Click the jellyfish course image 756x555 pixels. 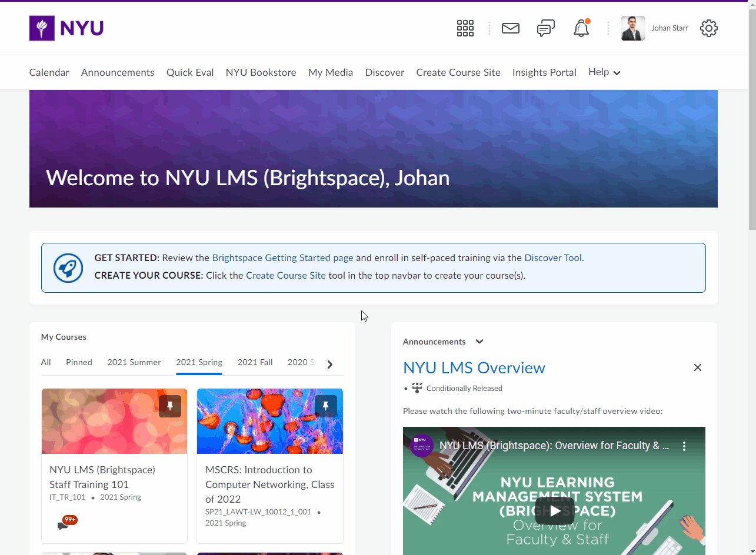[270, 421]
